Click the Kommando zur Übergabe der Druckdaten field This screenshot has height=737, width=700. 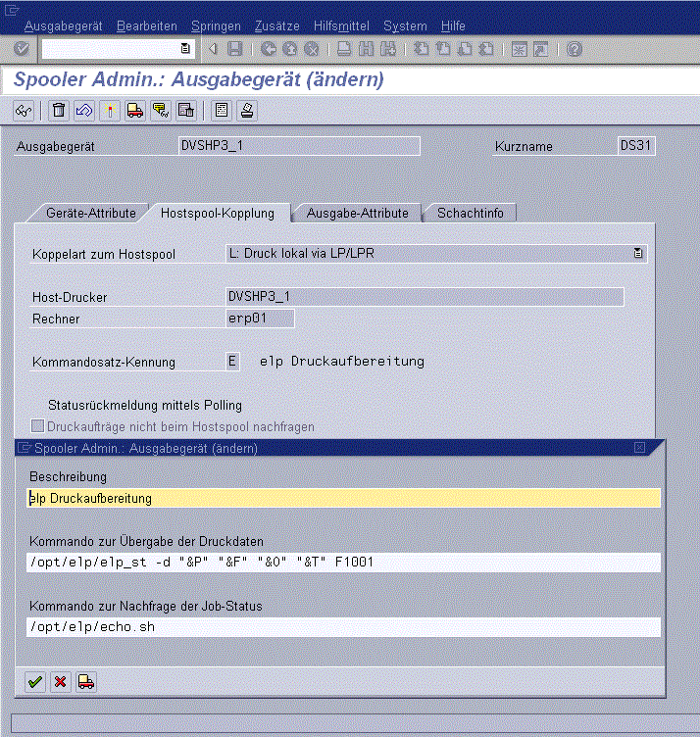pos(343,563)
